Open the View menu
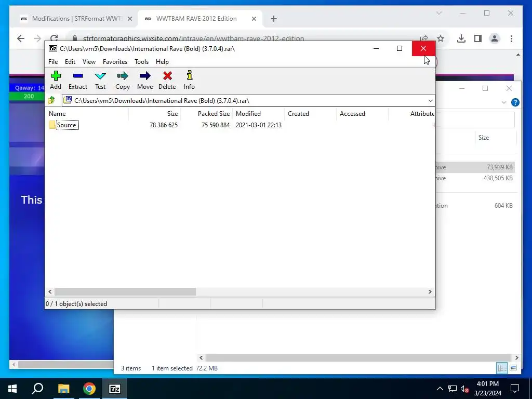 click(89, 62)
